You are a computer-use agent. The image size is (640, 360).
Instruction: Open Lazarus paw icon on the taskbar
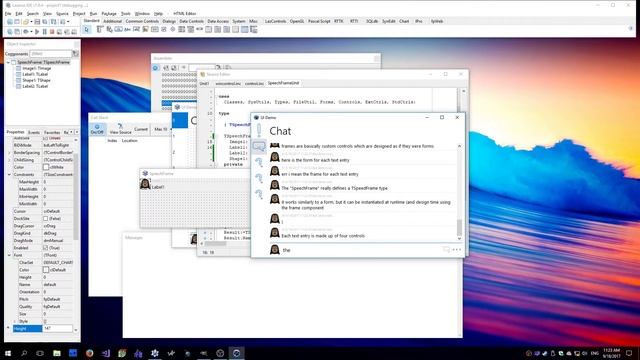(155, 353)
